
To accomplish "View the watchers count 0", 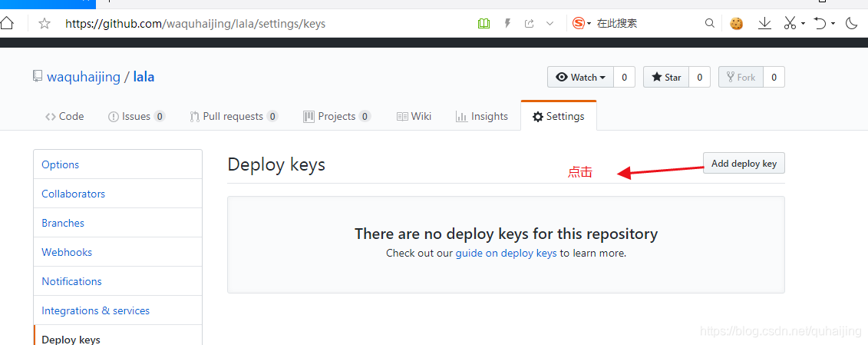I will point(625,77).
